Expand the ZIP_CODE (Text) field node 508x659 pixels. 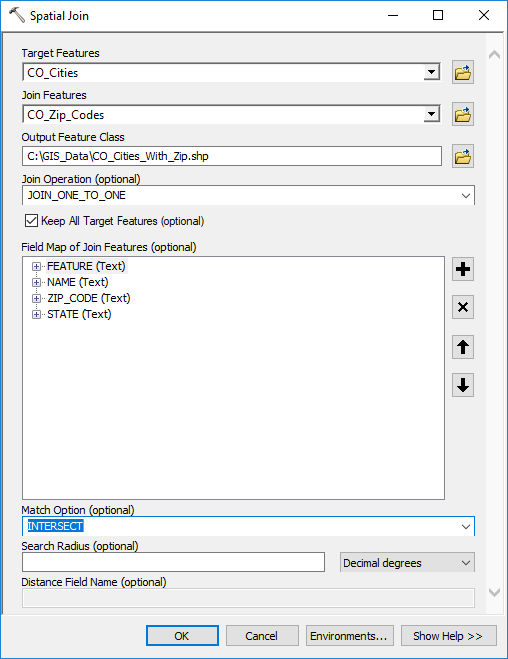click(37, 298)
